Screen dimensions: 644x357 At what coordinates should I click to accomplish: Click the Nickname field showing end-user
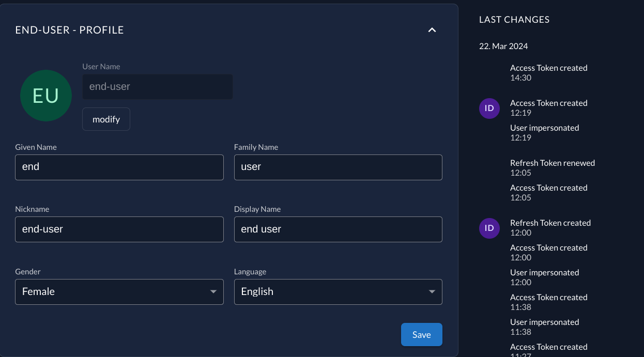[119, 229]
